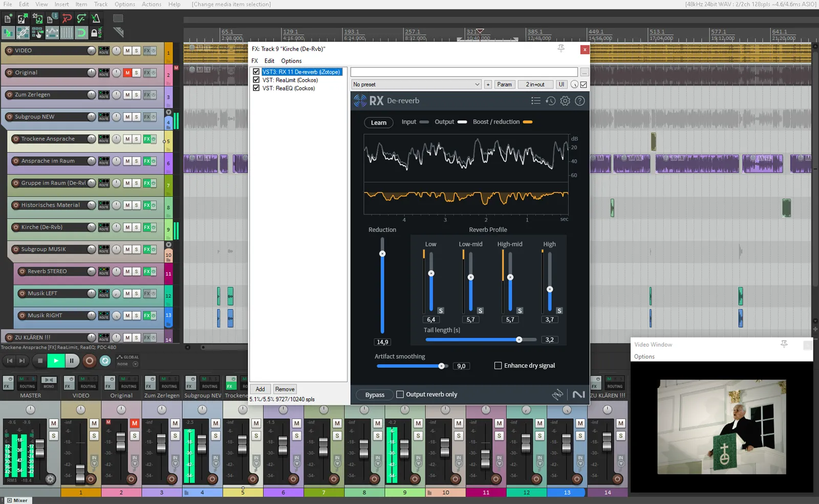The height and width of the screenshot is (504, 819).
Task: Disable RX 11 De-reverb plugin checkbox
Action: pyautogui.click(x=256, y=72)
